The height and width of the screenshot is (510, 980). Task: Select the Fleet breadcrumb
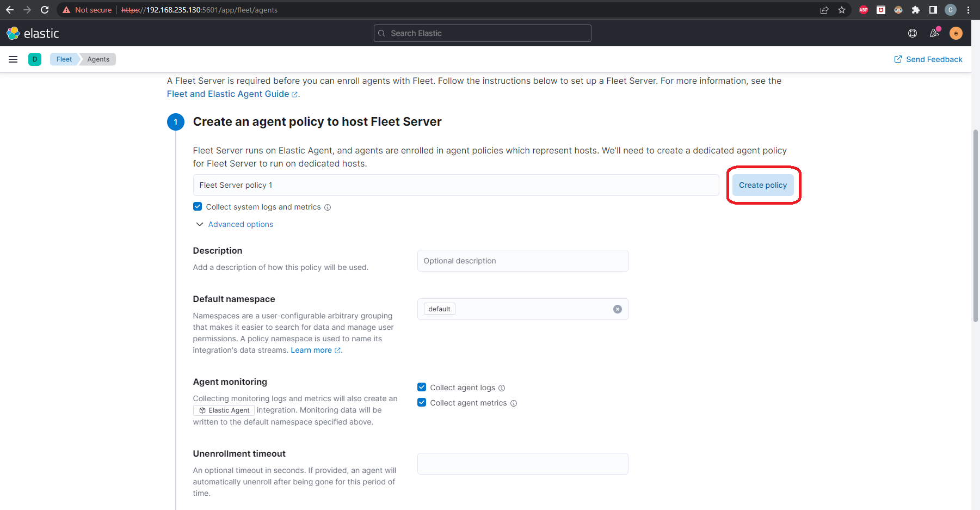(64, 59)
